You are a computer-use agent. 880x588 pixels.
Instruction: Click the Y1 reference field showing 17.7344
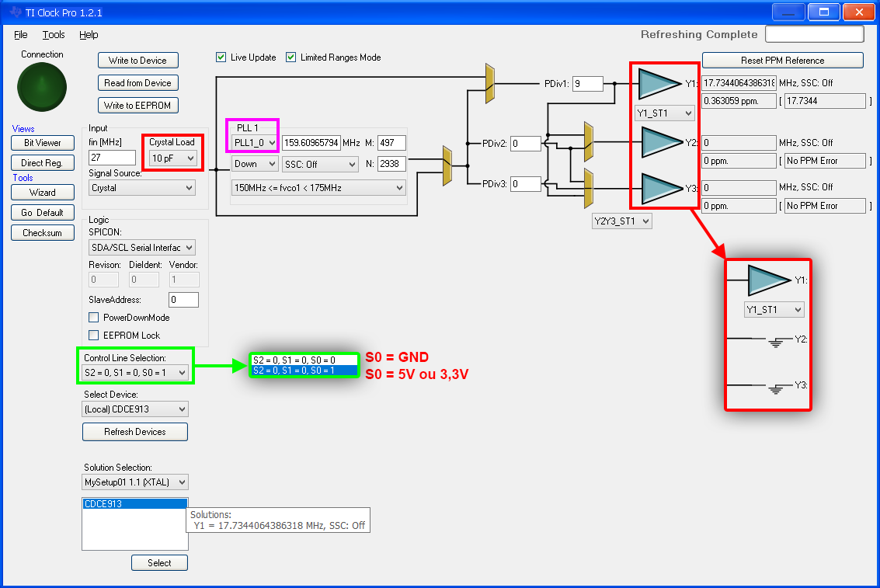(825, 101)
